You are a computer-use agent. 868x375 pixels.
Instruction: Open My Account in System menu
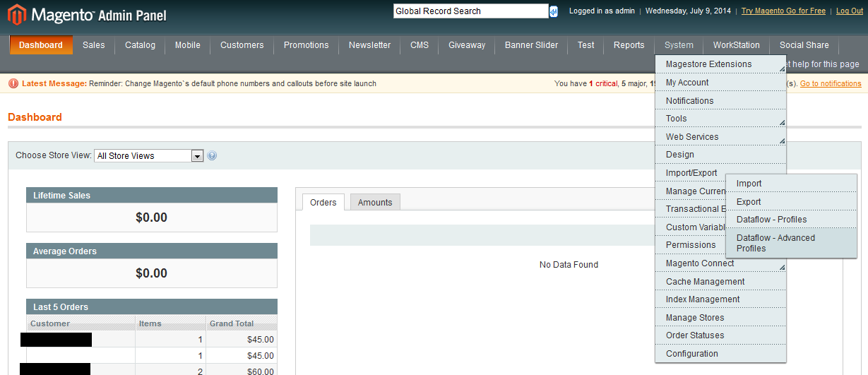point(720,83)
